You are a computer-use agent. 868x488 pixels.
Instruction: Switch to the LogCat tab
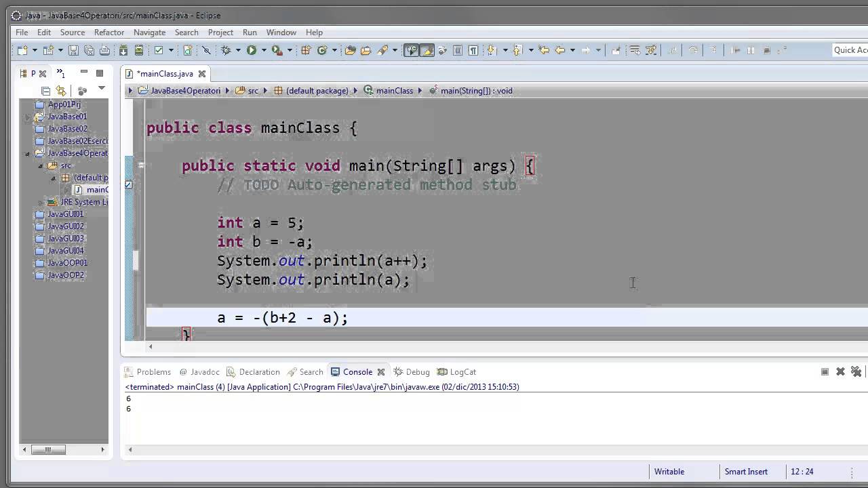pyautogui.click(x=457, y=371)
